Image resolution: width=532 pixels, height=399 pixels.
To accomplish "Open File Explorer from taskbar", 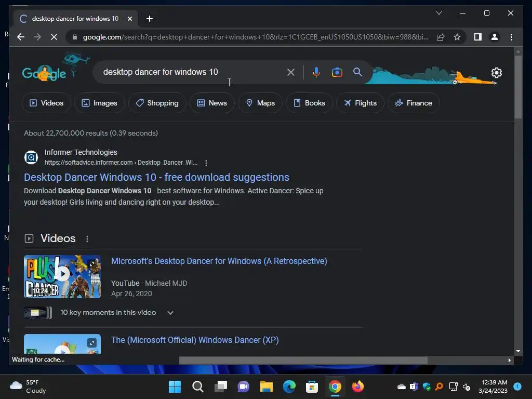I will click(267, 387).
